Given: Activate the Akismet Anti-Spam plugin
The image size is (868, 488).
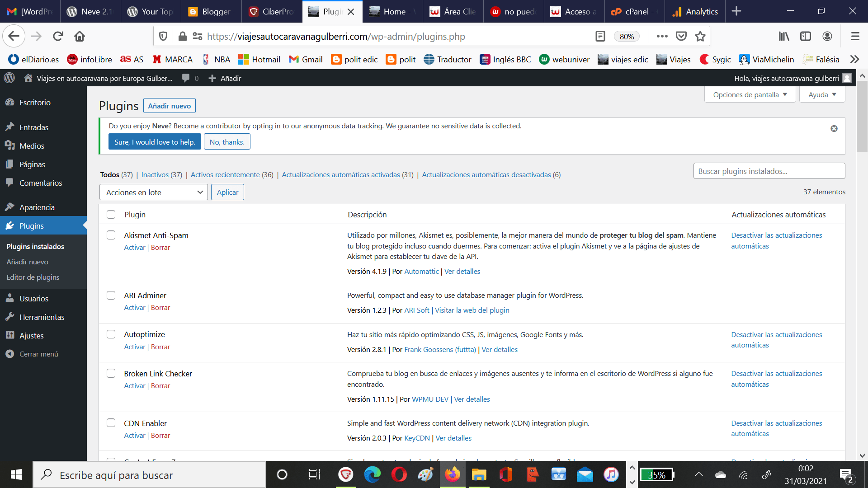Looking at the screenshot, I should point(135,248).
